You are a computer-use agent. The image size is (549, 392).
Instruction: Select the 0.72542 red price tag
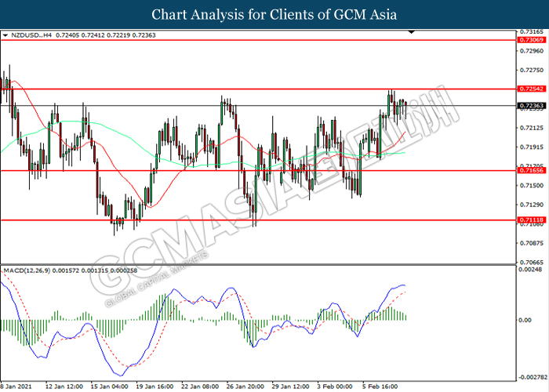(531, 90)
